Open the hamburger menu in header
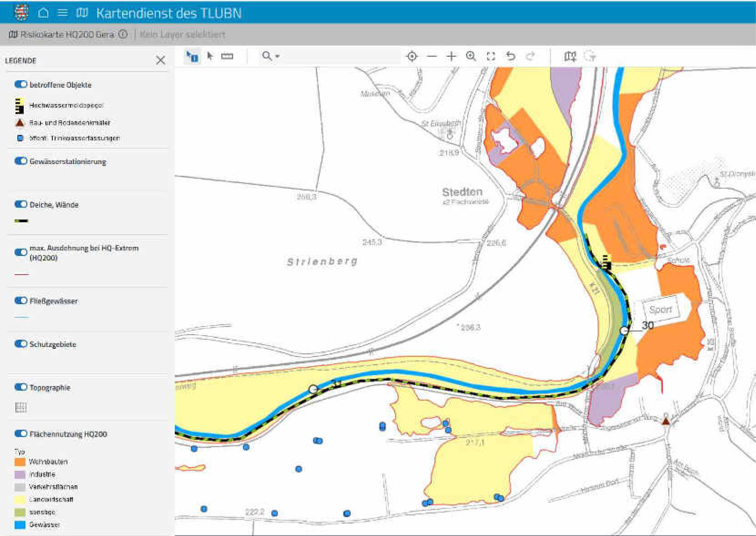This screenshot has height=536, width=756. point(63,13)
